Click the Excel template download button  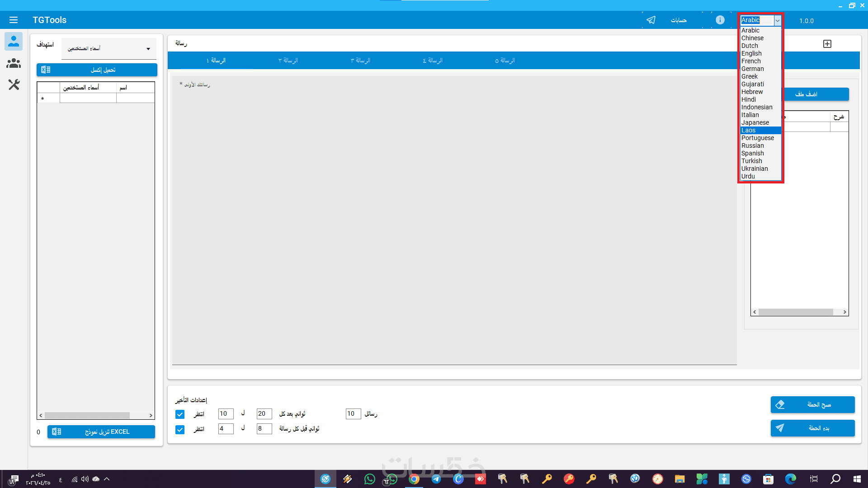[101, 432]
